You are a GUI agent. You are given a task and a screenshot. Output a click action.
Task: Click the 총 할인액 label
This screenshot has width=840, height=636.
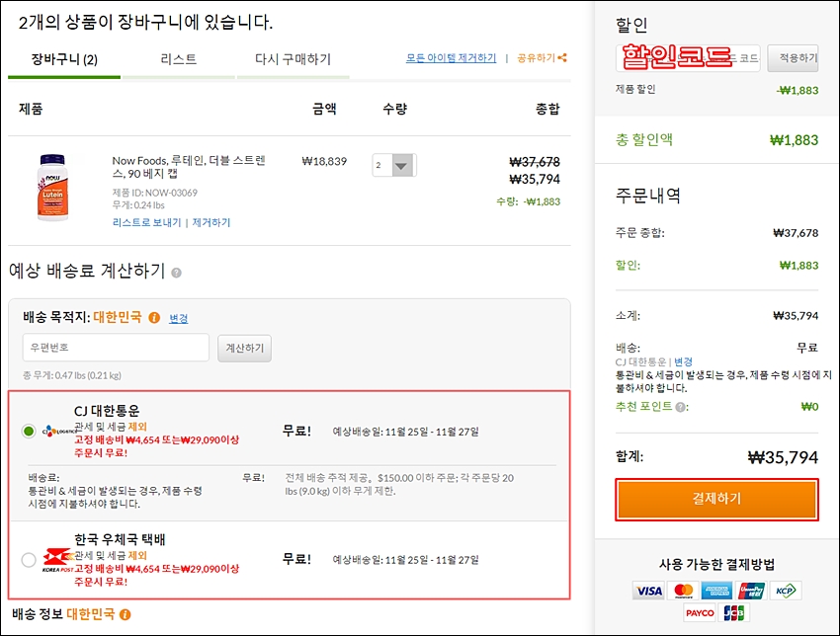pos(644,139)
